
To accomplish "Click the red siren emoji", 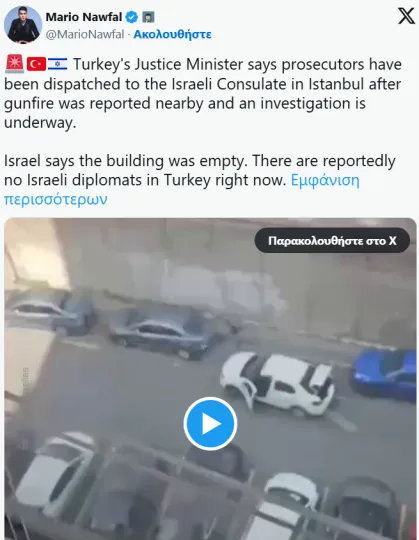I will (x=14, y=64).
